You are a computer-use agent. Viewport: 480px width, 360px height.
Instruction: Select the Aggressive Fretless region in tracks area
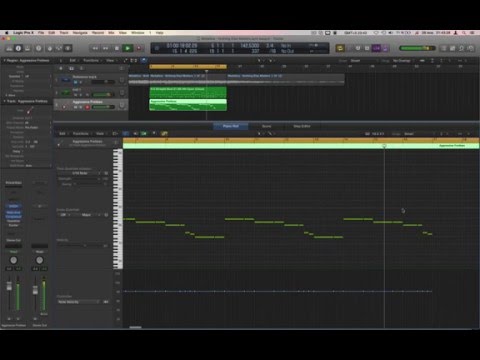click(x=188, y=105)
